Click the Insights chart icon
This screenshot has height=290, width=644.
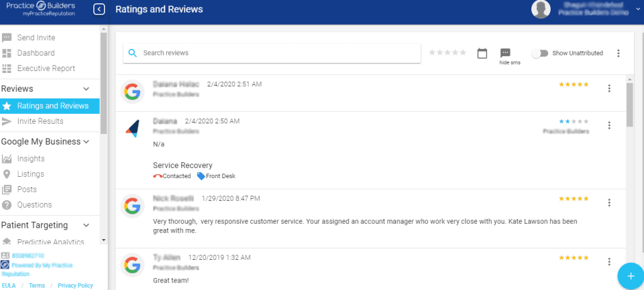click(7, 159)
